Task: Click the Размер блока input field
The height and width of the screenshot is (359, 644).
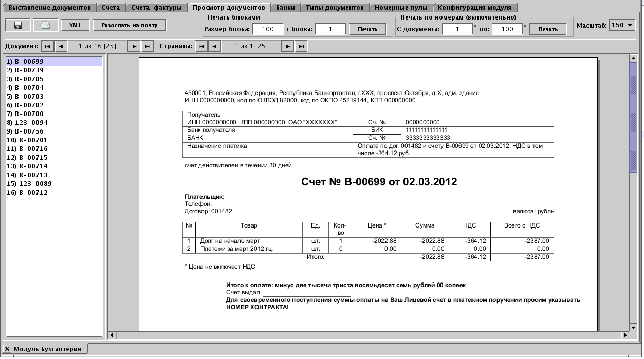Action: click(267, 29)
